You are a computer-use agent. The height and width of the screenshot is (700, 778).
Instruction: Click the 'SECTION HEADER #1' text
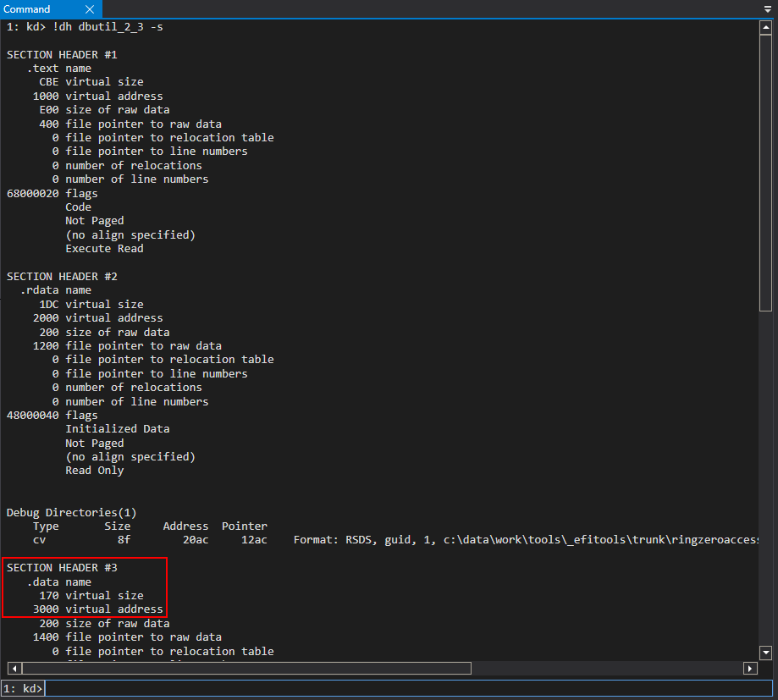(62, 54)
